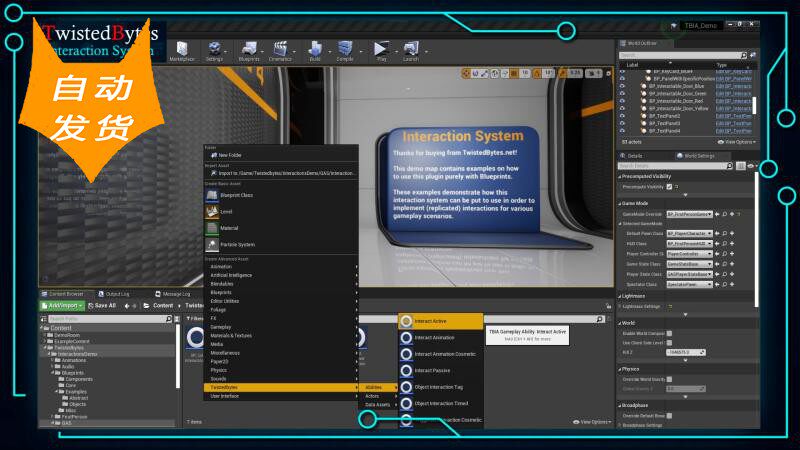
Task: Toggle visibility of BP_Interactable_Door_Red
Action: coord(622,101)
